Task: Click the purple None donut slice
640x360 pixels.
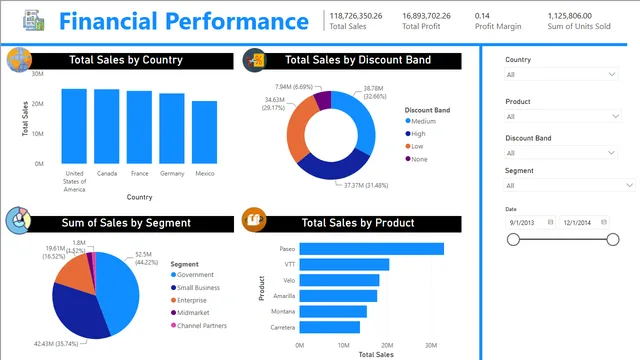Action: click(323, 100)
